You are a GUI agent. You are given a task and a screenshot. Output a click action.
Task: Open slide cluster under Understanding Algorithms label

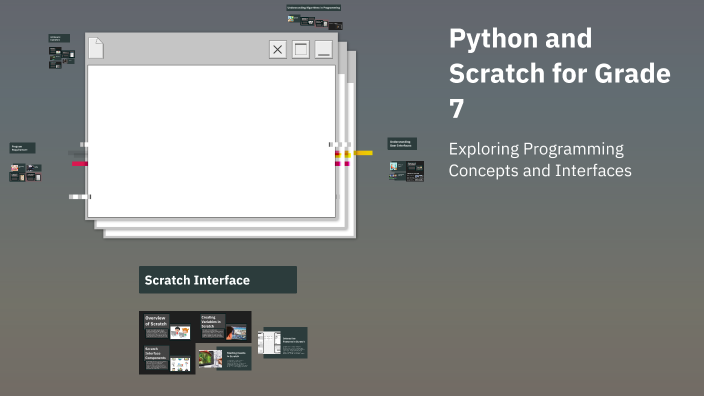click(315, 22)
